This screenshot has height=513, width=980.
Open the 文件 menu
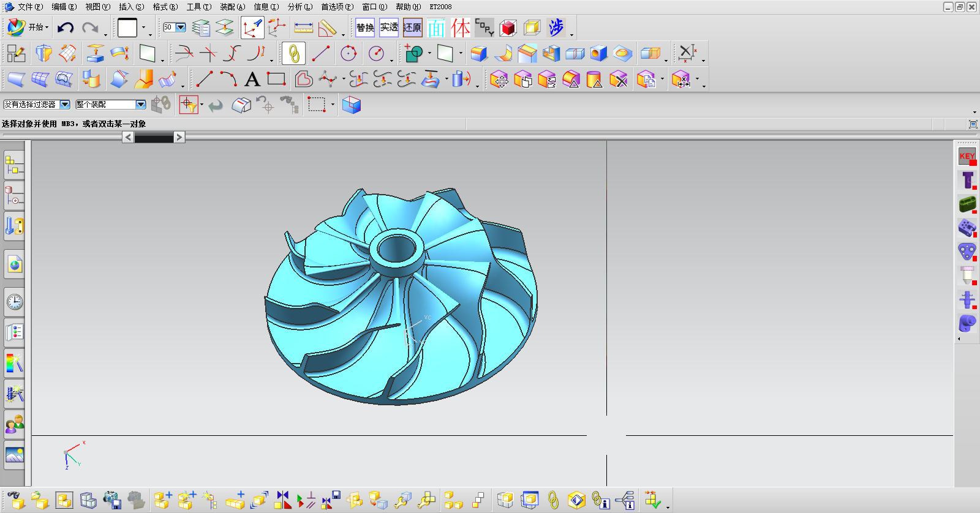29,7
